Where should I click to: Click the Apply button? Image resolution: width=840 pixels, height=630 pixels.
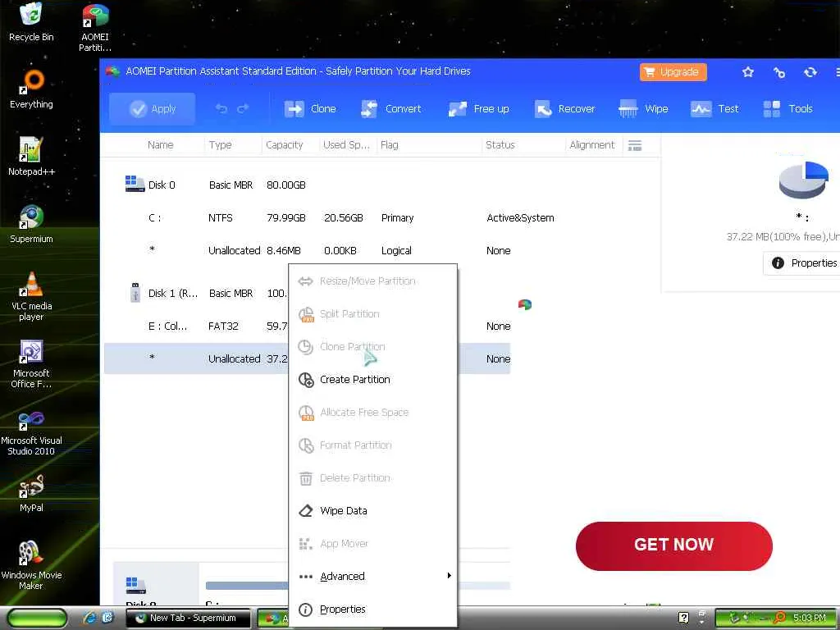(152, 109)
